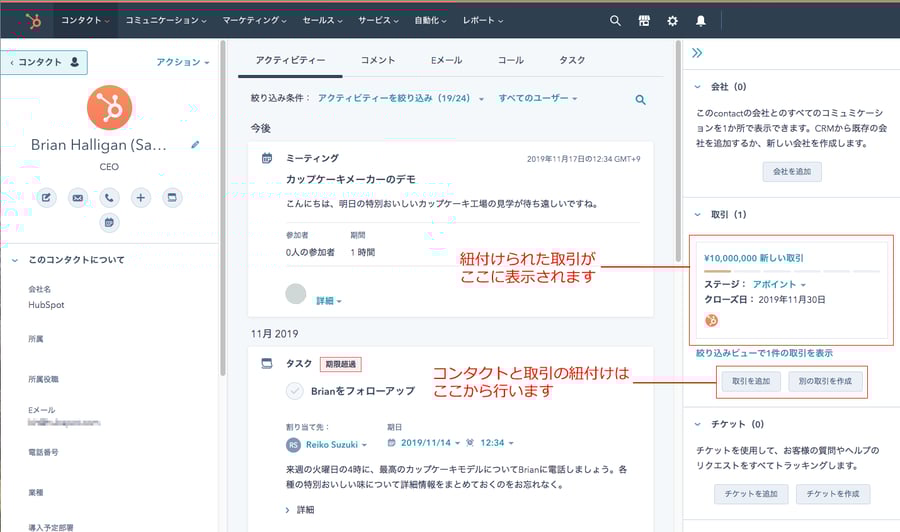Click the task icon in the タスク card
The height and width of the screenshot is (532, 900).
click(266, 363)
